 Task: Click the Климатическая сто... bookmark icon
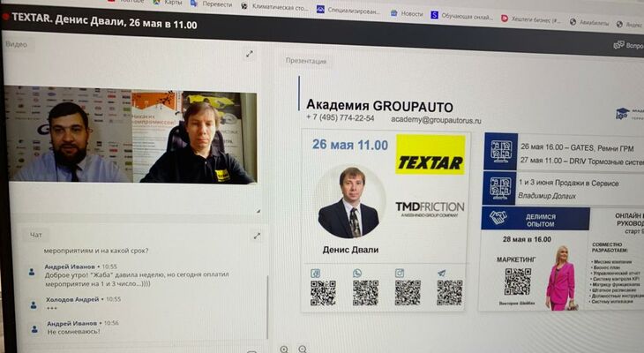[x=244, y=6]
